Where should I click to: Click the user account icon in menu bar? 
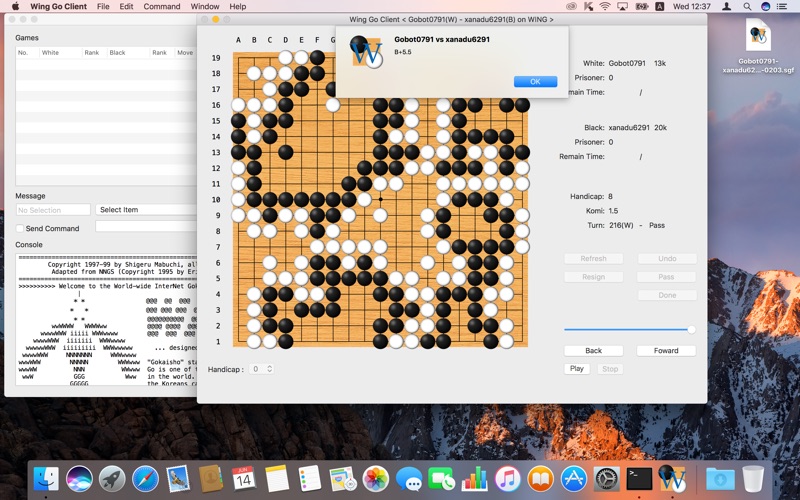[x=727, y=7]
